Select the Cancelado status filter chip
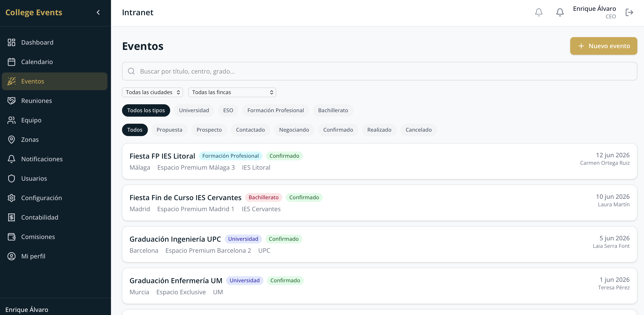644x315 pixels. [418, 130]
